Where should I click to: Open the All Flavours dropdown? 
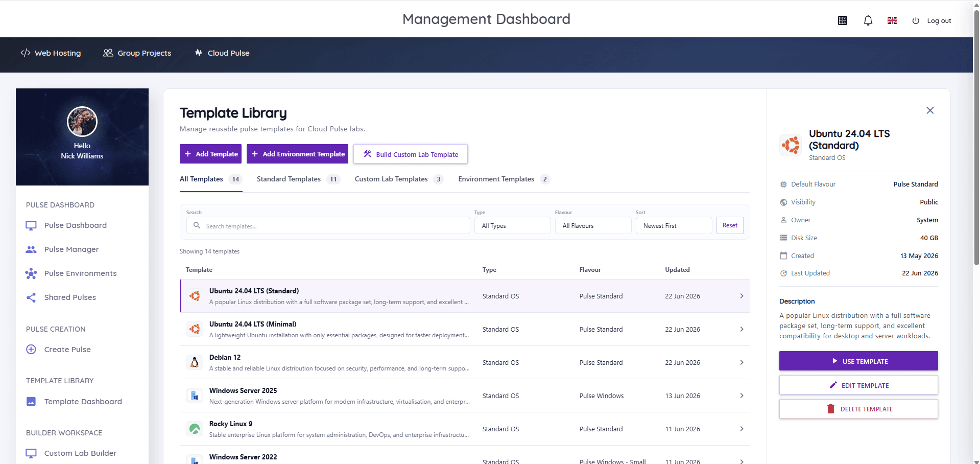(593, 225)
